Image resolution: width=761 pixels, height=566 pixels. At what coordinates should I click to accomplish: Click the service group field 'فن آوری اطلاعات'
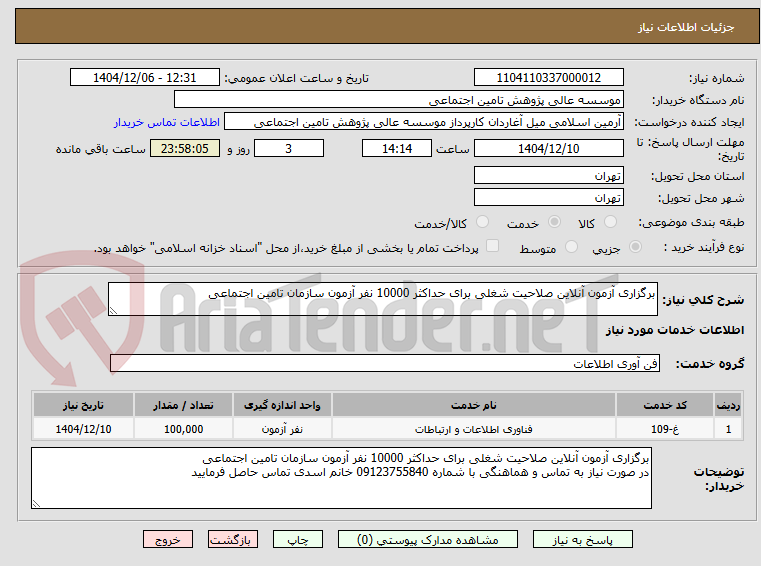coord(385,363)
